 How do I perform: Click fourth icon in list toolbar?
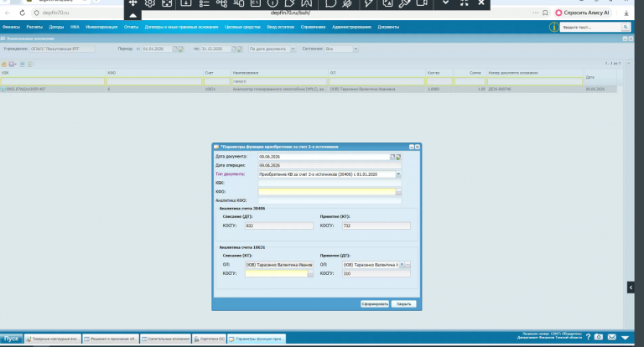pyautogui.click(x=30, y=64)
